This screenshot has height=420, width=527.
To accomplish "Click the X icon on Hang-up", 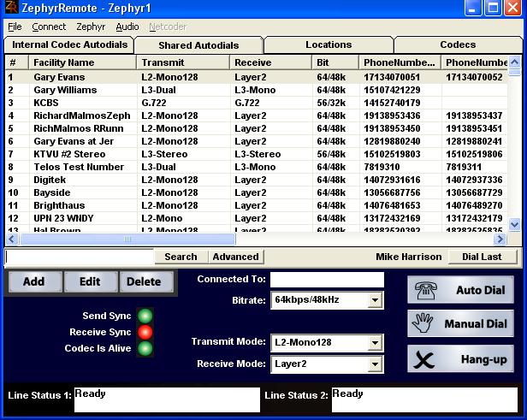I will [x=423, y=359].
